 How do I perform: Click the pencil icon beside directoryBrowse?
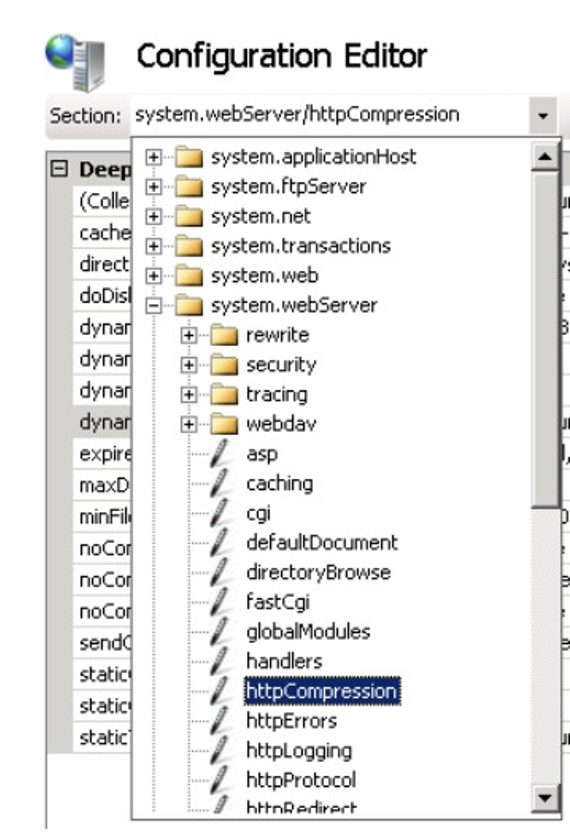(220, 572)
